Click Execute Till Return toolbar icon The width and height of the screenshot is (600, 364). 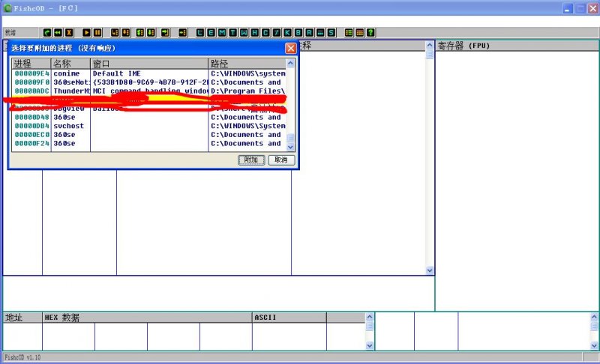(165, 32)
